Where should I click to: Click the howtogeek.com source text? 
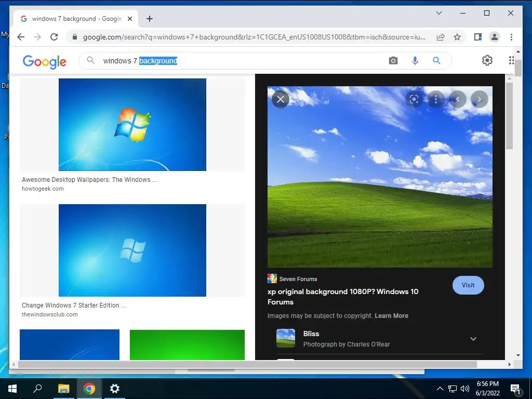[43, 189]
